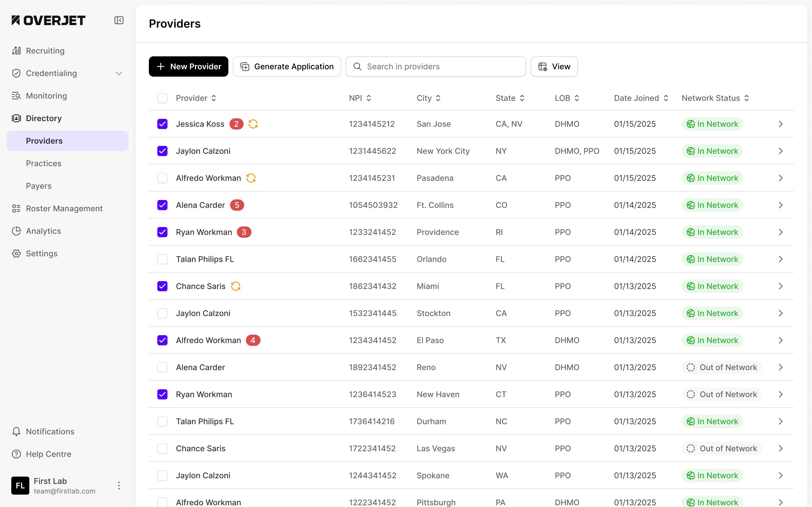
Task: Open the Roster Management menu item
Action: click(x=64, y=208)
